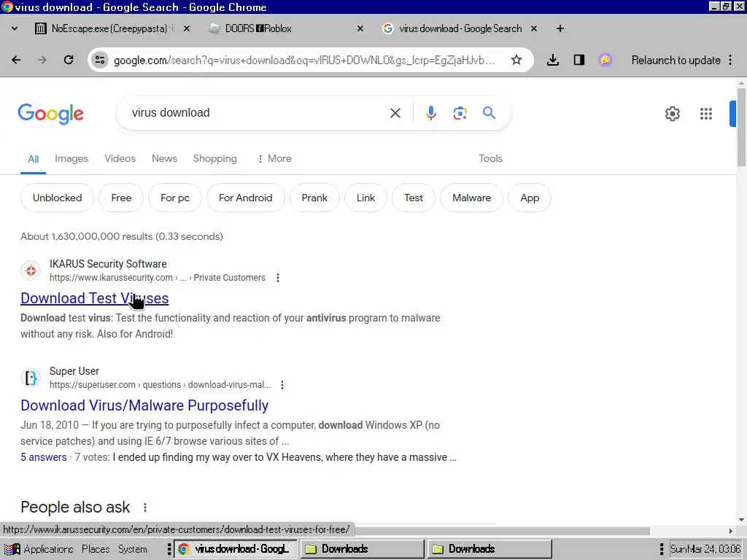747x560 pixels.
Task: Switch to News results
Action: 164,158
